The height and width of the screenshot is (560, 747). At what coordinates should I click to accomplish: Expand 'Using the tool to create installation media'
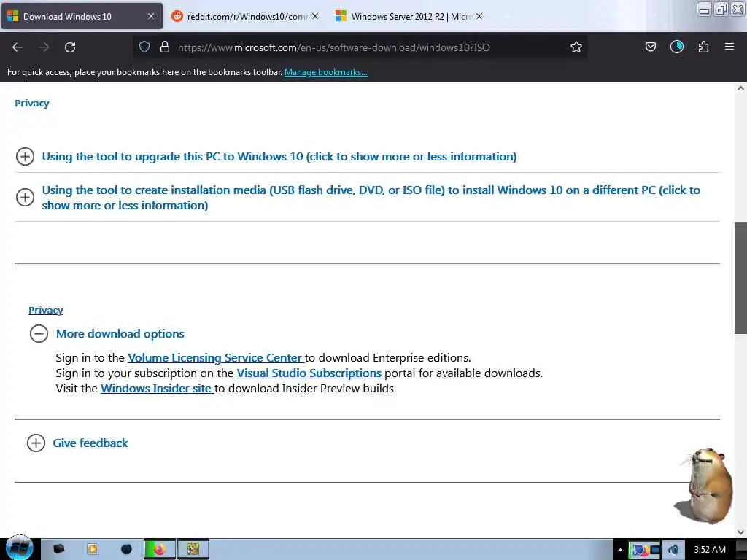[x=371, y=198]
